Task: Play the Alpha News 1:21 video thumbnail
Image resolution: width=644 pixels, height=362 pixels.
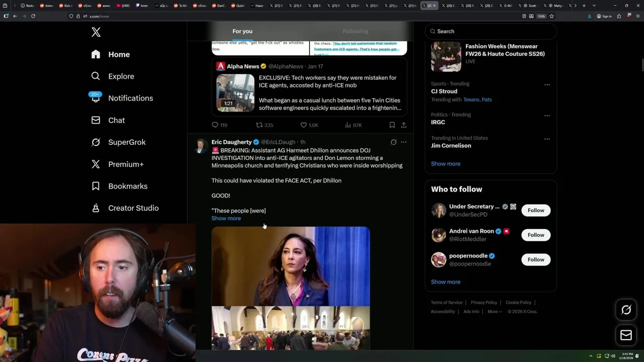Action: pos(235,93)
